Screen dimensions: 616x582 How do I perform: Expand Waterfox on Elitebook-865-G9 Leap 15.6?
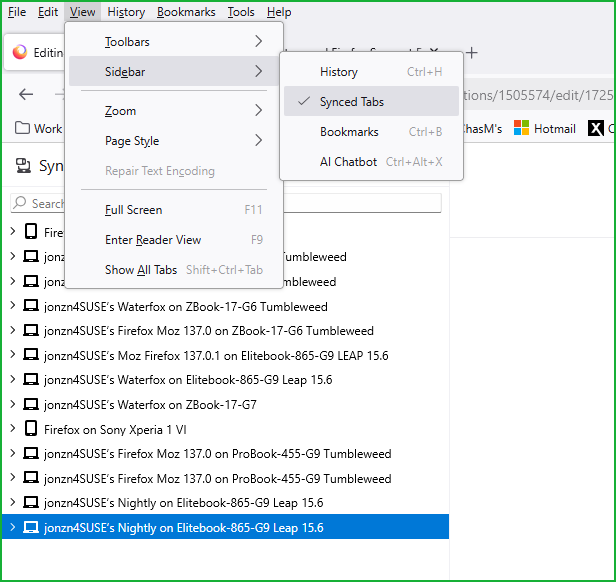(x=13, y=379)
